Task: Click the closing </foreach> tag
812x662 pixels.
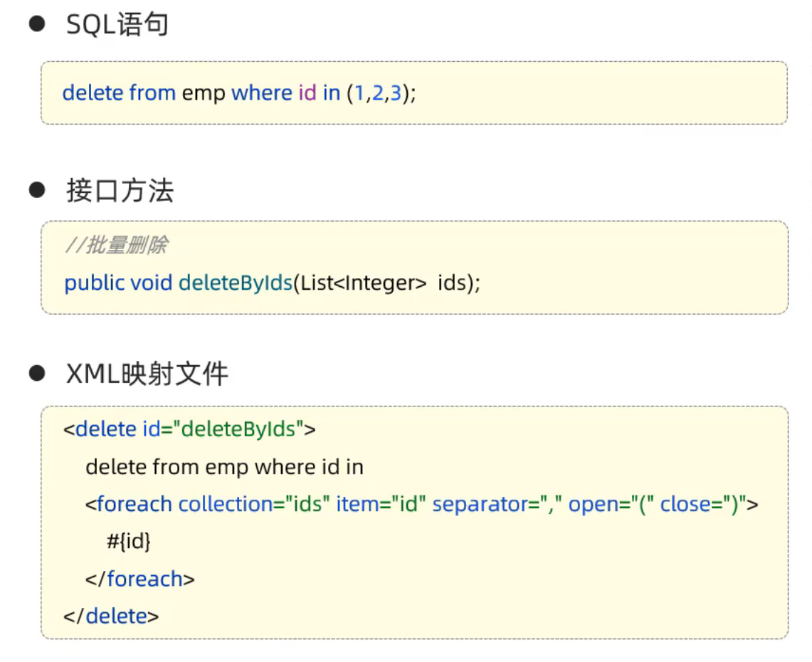Action: [x=139, y=579]
